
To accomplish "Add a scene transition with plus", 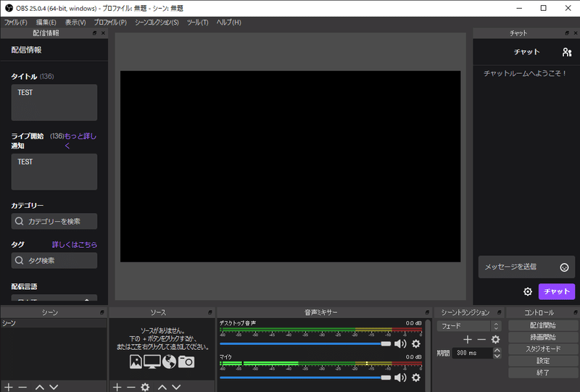I will pyautogui.click(x=468, y=340).
